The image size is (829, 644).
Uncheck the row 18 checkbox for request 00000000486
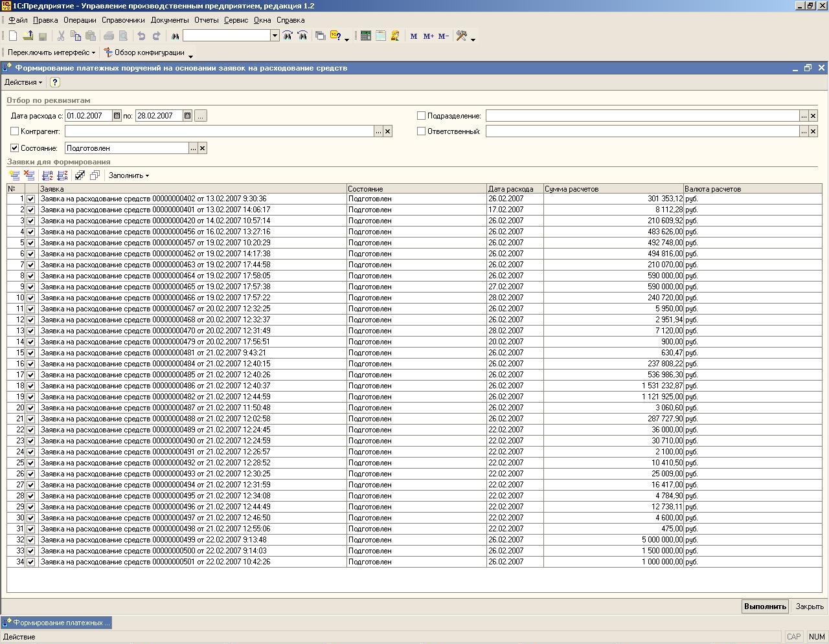[30, 386]
